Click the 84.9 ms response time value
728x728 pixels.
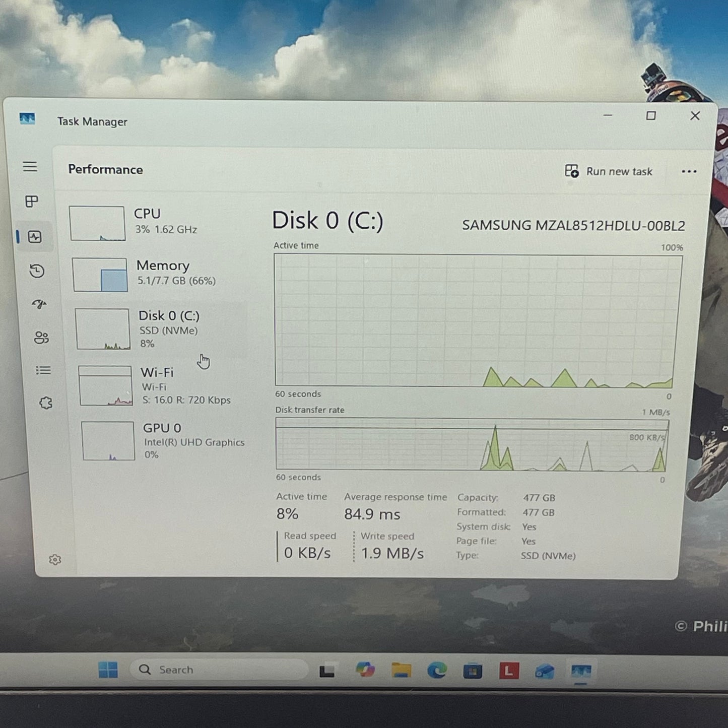(372, 514)
